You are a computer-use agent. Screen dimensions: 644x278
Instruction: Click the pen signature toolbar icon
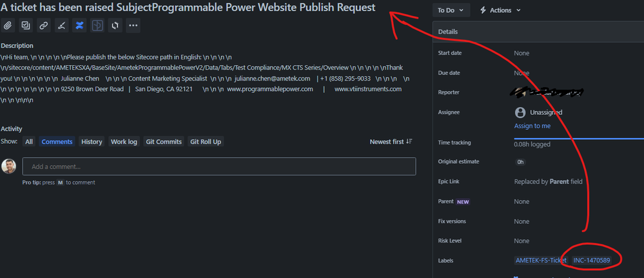(62, 26)
